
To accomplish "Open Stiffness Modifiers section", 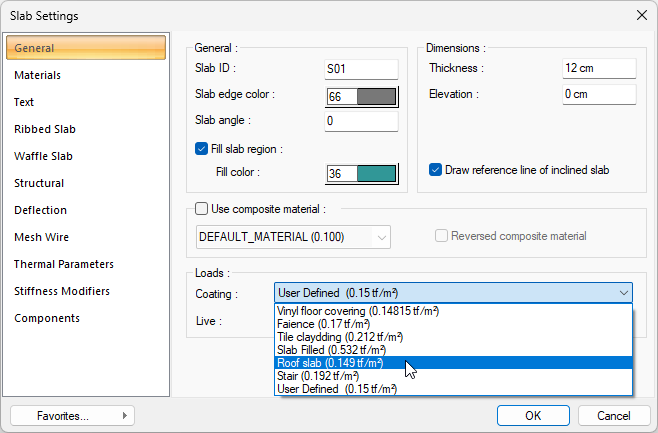I will click(62, 291).
